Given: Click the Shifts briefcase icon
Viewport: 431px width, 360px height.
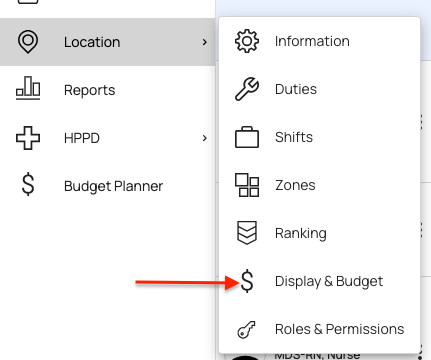Looking at the screenshot, I should [x=247, y=137].
